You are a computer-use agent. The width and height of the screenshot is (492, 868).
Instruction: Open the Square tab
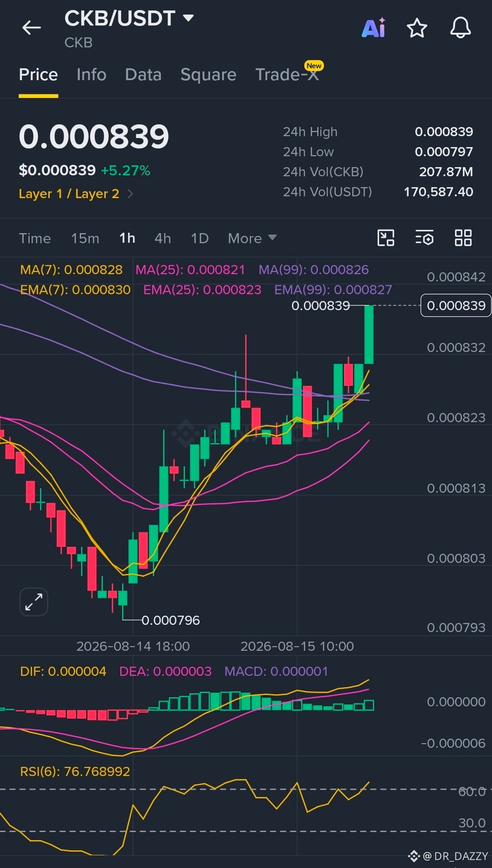click(208, 75)
